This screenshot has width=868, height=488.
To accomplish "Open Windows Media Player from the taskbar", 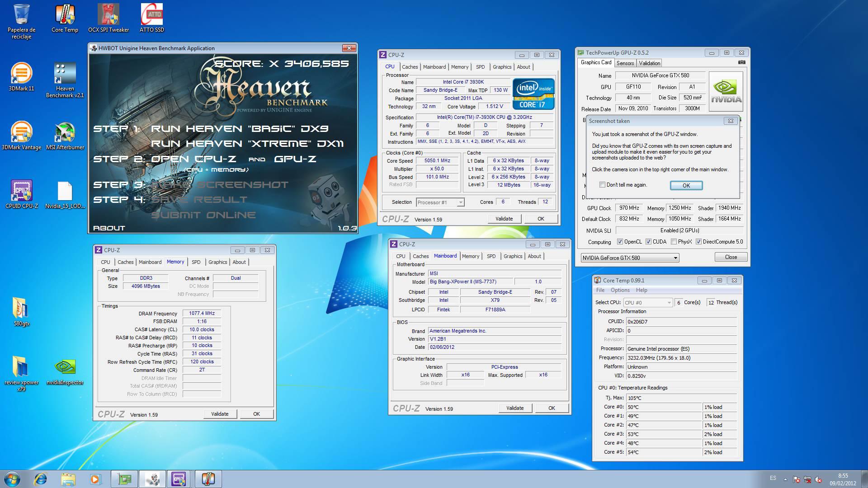I will 95,479.
